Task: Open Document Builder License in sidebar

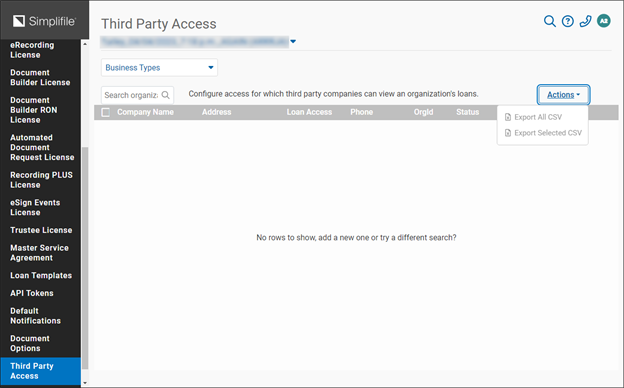Action: click(40, 78)
